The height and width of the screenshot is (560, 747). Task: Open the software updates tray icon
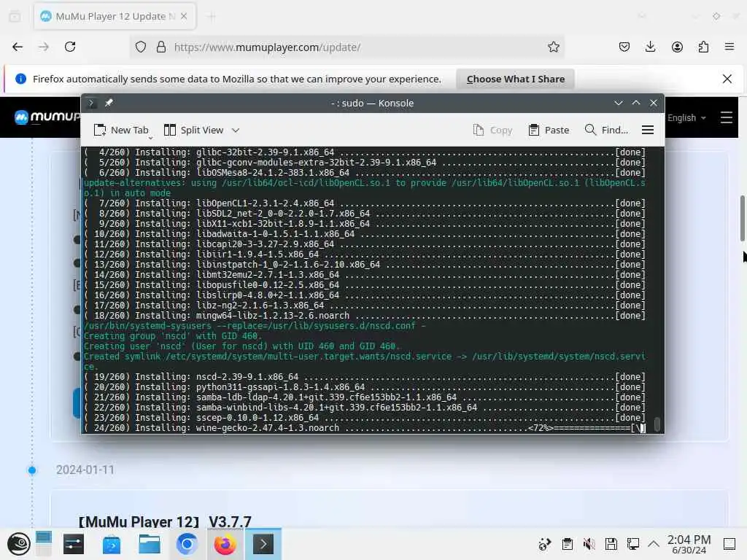(x=544, y=544)
